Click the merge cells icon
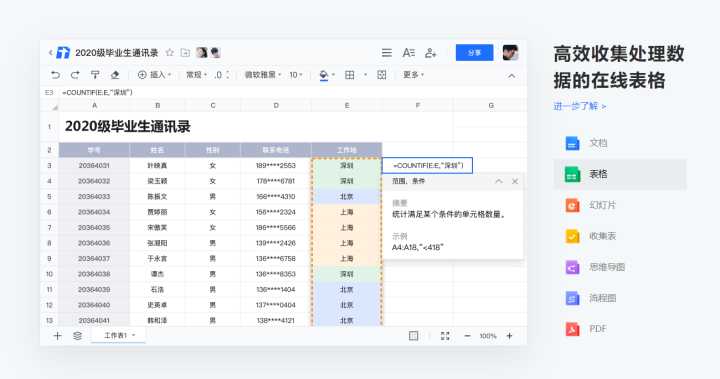Image resolution: width=720 pixels, height=379 pixels. (382, 74)
